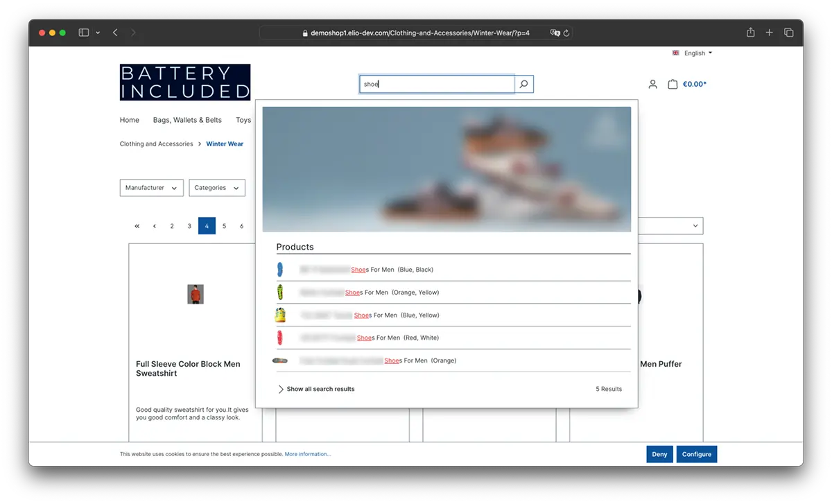
Task: Open the cookie Configure settings
Action: 697,454
